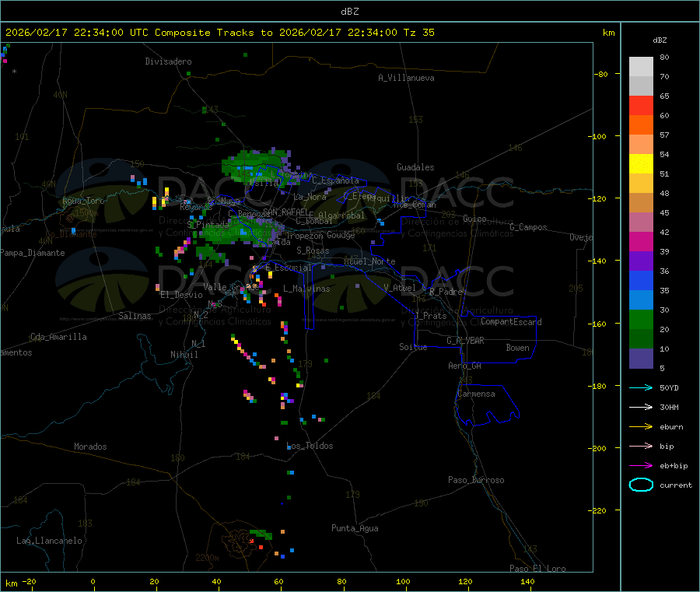The image size is (700, 592).
Task: Click the 'Cda_Amarilla' map label
Action: click(58, 337)
